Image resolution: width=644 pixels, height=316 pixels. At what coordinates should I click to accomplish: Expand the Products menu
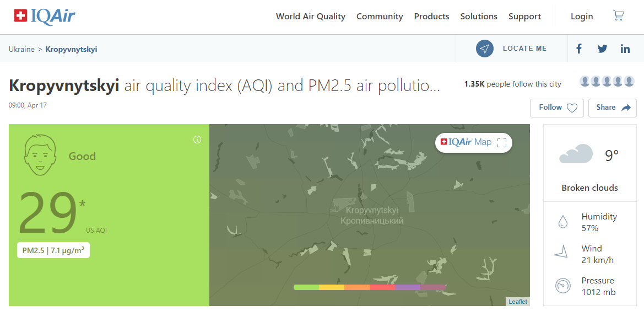tap(432, 17)
